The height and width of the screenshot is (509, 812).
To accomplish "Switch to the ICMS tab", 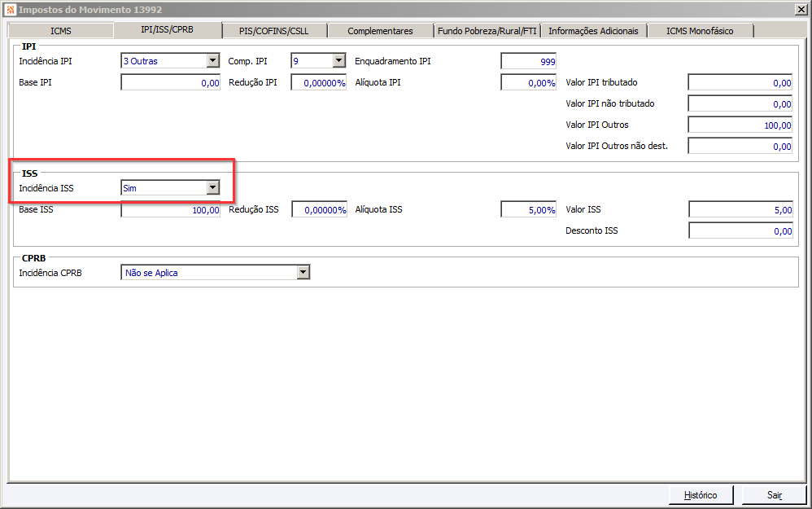I will click(x=60, y=31).
